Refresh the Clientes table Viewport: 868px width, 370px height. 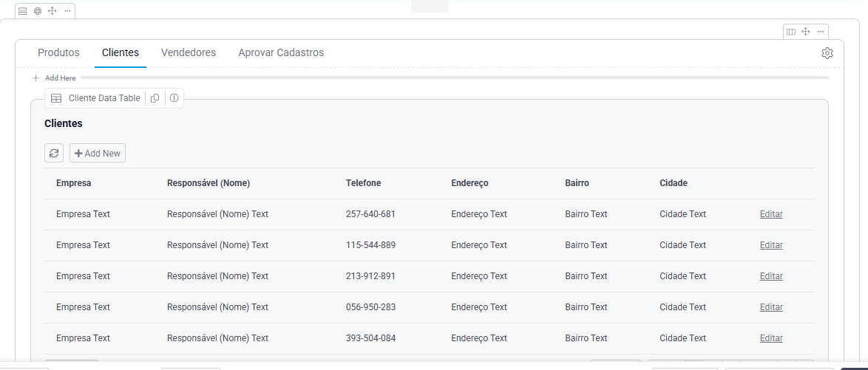[x=54, y=153]
